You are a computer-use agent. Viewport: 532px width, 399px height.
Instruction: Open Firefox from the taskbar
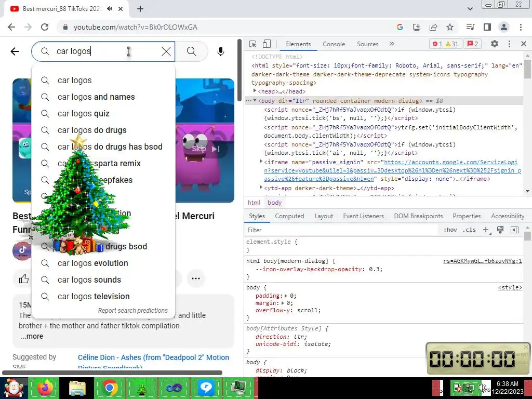(45, 388)
